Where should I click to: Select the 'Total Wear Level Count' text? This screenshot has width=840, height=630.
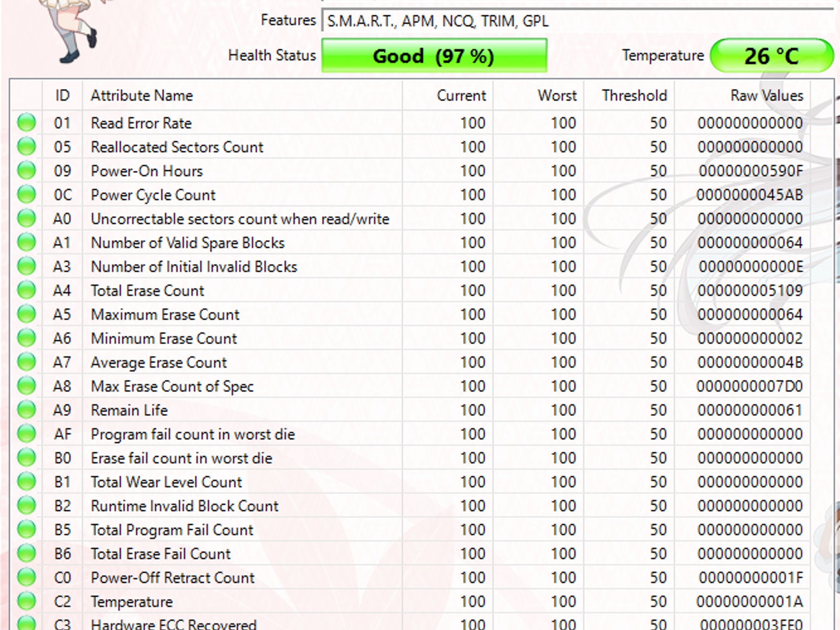(x=166, y=482)
